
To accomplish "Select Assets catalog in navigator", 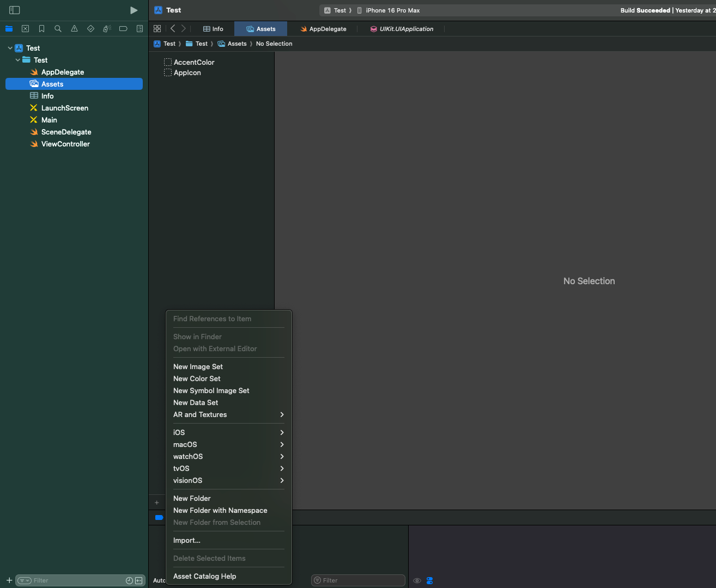I will point(74,84).
